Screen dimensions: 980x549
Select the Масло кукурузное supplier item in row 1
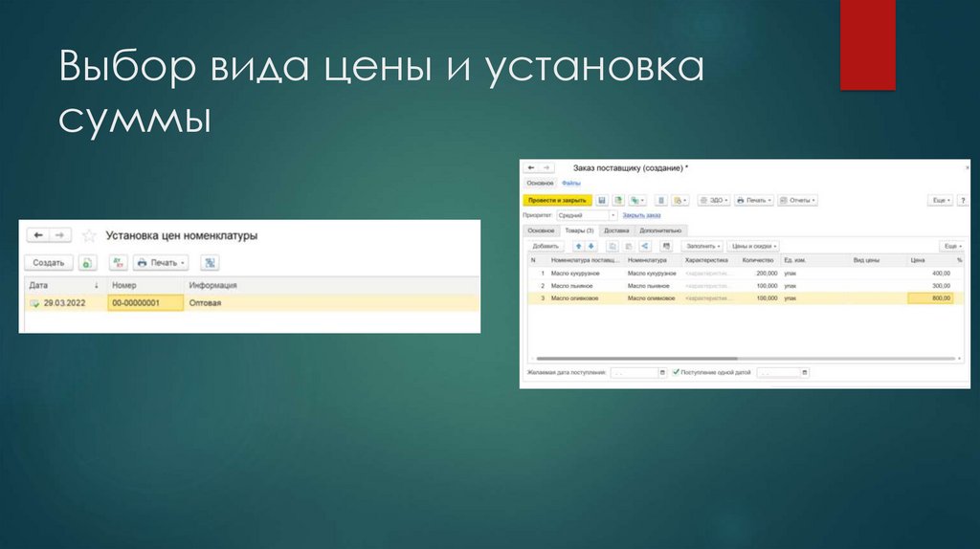click(x=575, y=274)
